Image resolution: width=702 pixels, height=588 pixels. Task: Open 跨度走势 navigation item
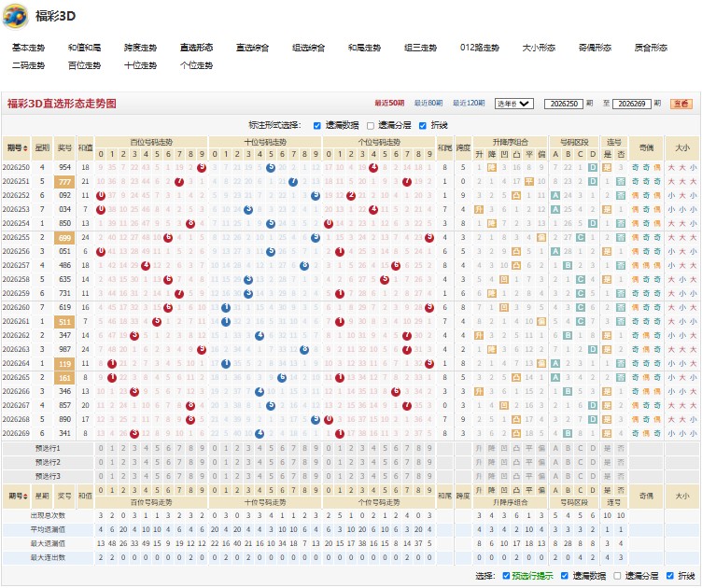click(x=140, y=48)
